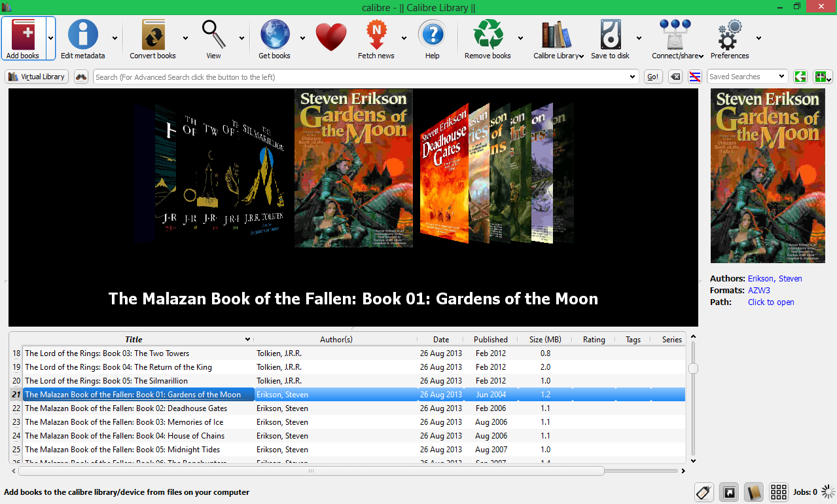Click the horizontal scrollbar of book list
The height and width of the screenshot is (504, 837).
pos(311,471)
